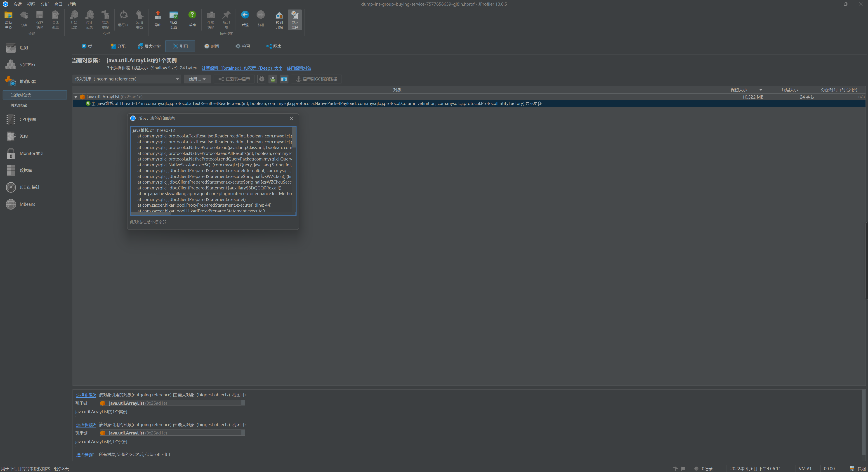Switch to the Classes heap tab
This screenshot has width=868, height=472.
click(x=87, y=46)
